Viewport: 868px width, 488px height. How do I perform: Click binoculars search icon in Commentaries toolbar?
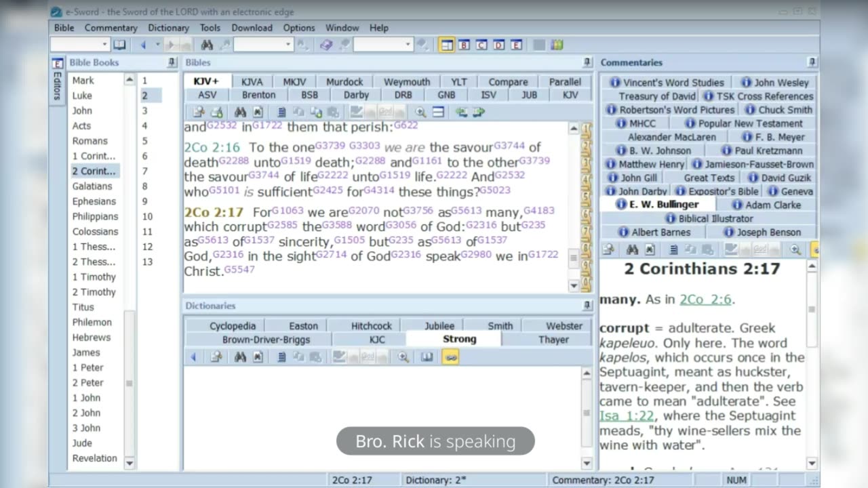tap(632, 249)
